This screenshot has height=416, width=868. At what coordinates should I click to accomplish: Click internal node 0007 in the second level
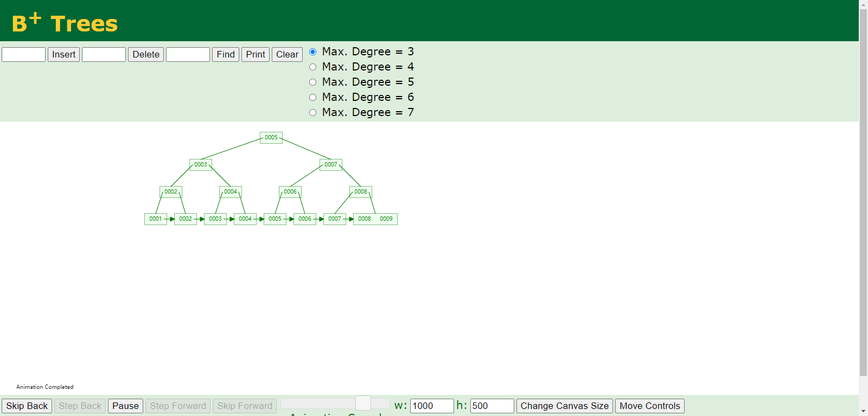pyautogui.click(x=331, y=165)
